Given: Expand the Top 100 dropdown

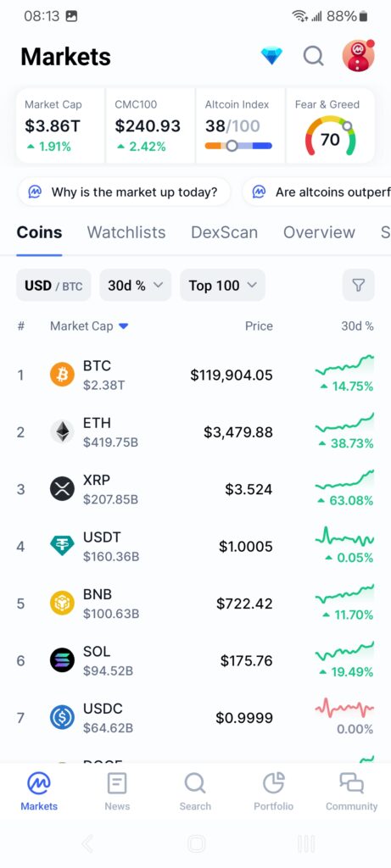Looking at the screenshot, I should [x=222, y=285].
